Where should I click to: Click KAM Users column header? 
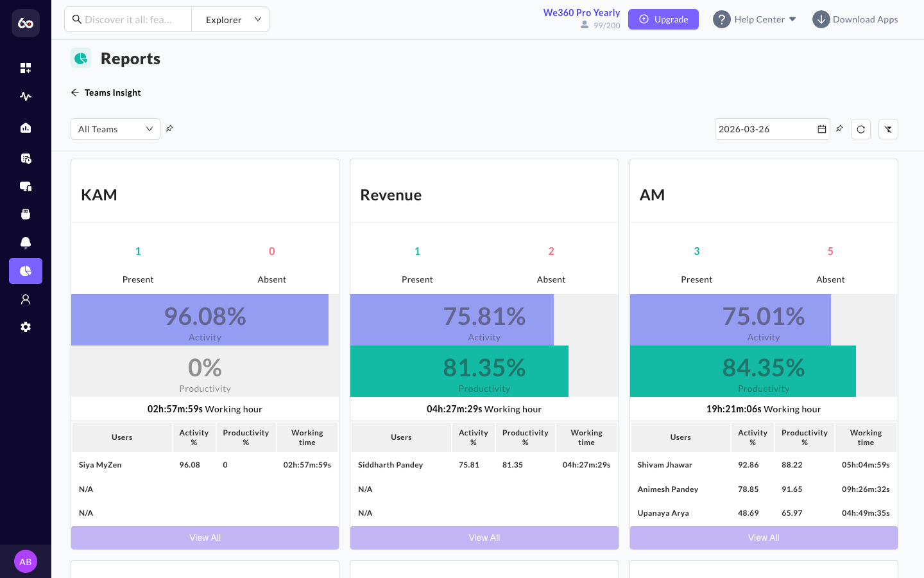[x=122, y=437]
